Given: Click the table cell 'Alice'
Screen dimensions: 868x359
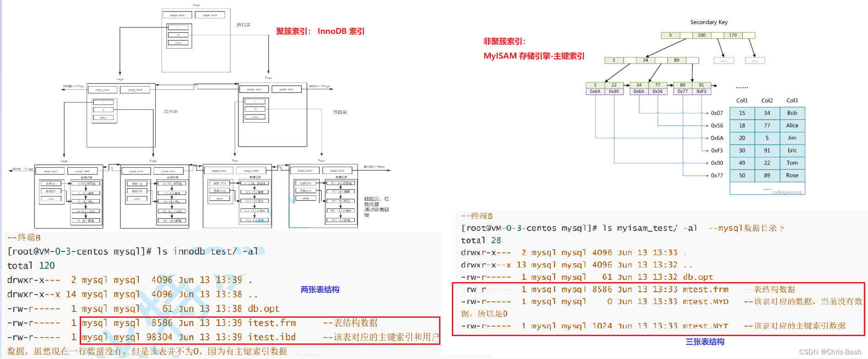Looking at the screenshot, I should [x=792, y=125].
